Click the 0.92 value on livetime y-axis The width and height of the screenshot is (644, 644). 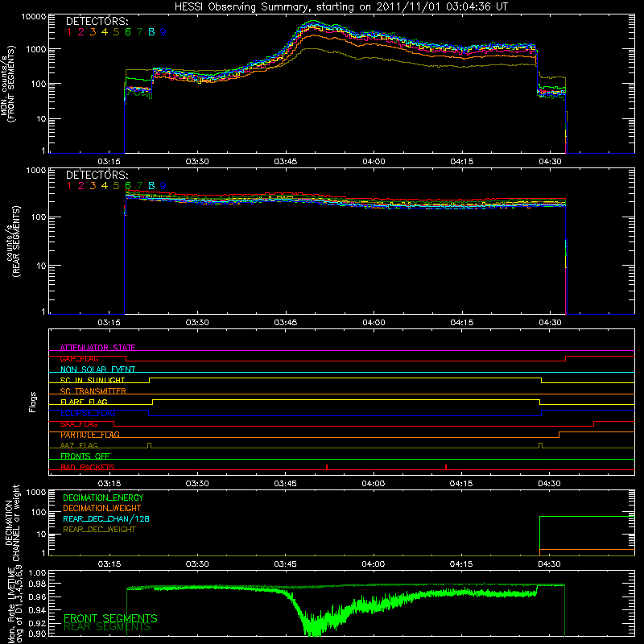pos(36,623)
